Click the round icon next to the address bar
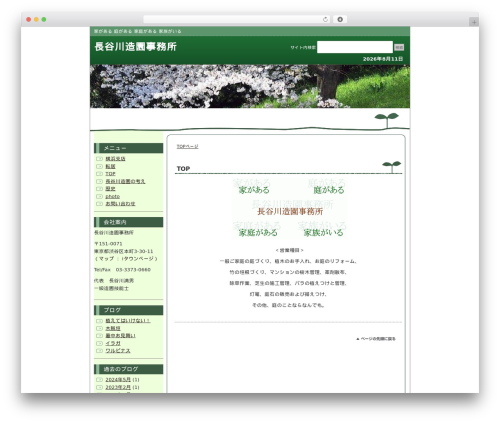This screenshot has width=500, height=423. pyautogui.click(x=340, y=19)
